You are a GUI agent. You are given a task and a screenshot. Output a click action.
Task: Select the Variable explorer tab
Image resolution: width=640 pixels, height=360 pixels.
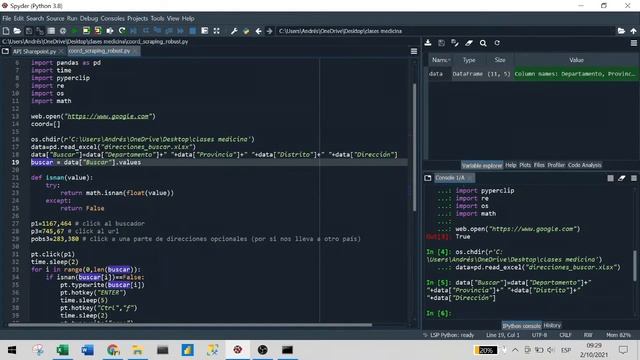coord(482,165)
